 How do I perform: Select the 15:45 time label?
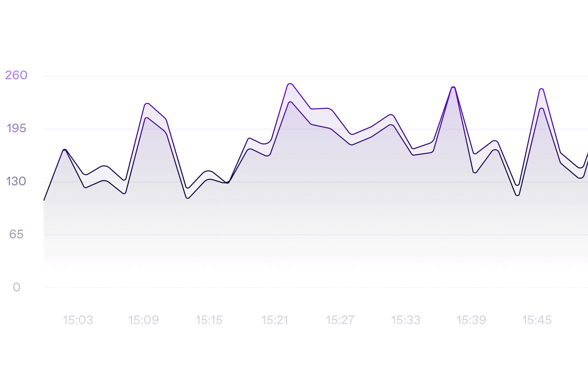[537, 320]
